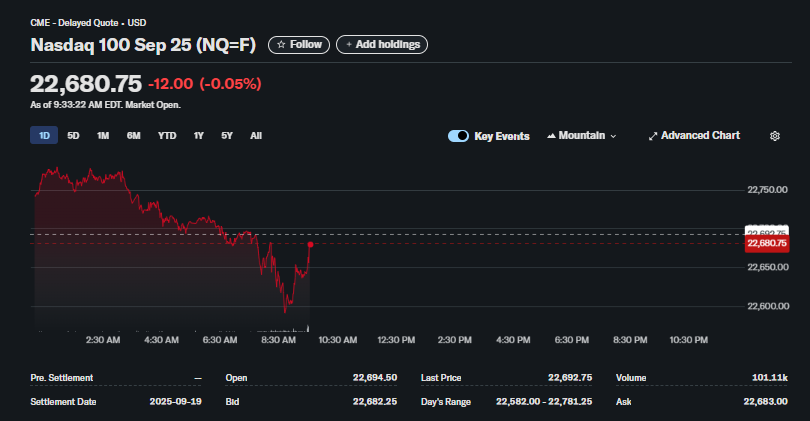Screen dimensions: 810x421
Task: Click the Volume value 101.11k
Action: 769,378
